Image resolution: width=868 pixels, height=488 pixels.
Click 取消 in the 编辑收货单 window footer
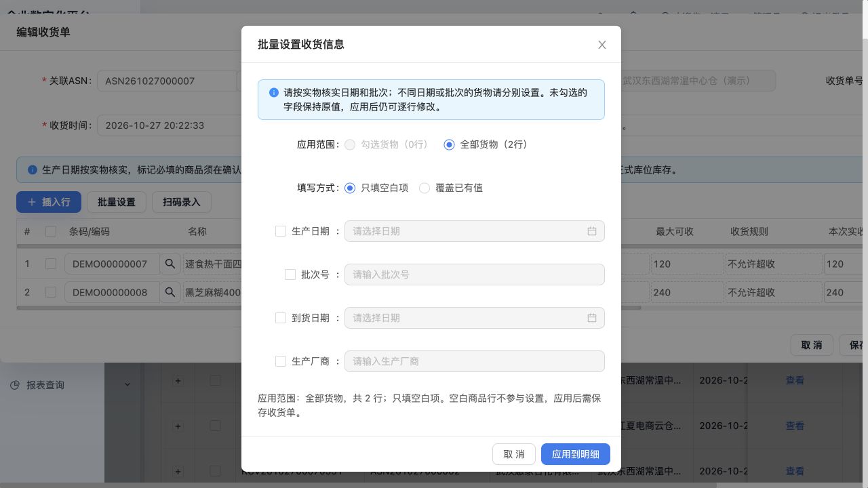click(812, 345)
